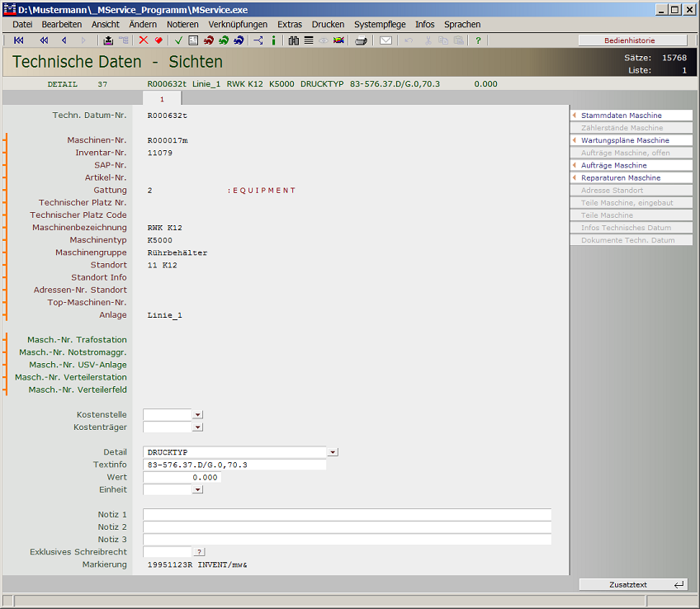Click the red heart icon in toolbar
This screenshot has width=700, height=609.
point(158,40)
